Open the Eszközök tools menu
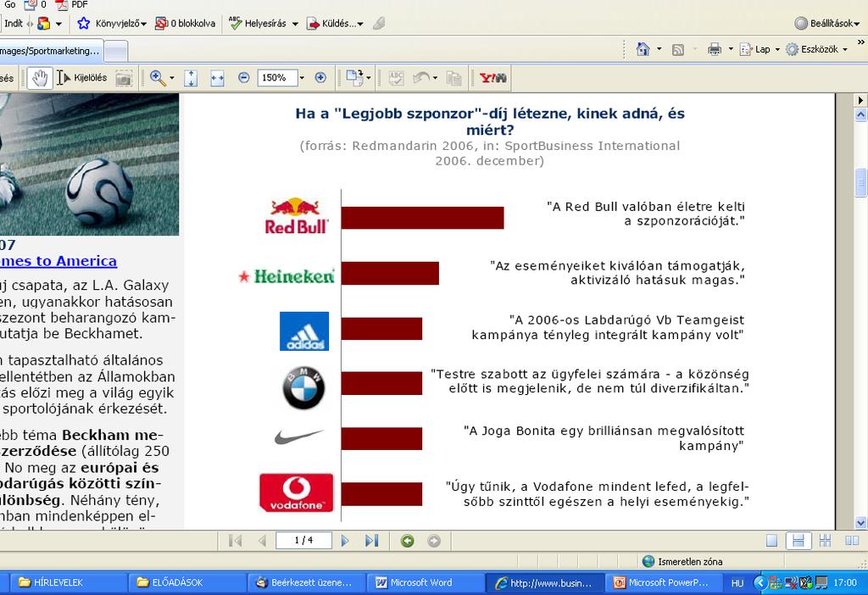The height and width of the screenshot is (595, 868). pyautogui.click(x=816, y=49)
